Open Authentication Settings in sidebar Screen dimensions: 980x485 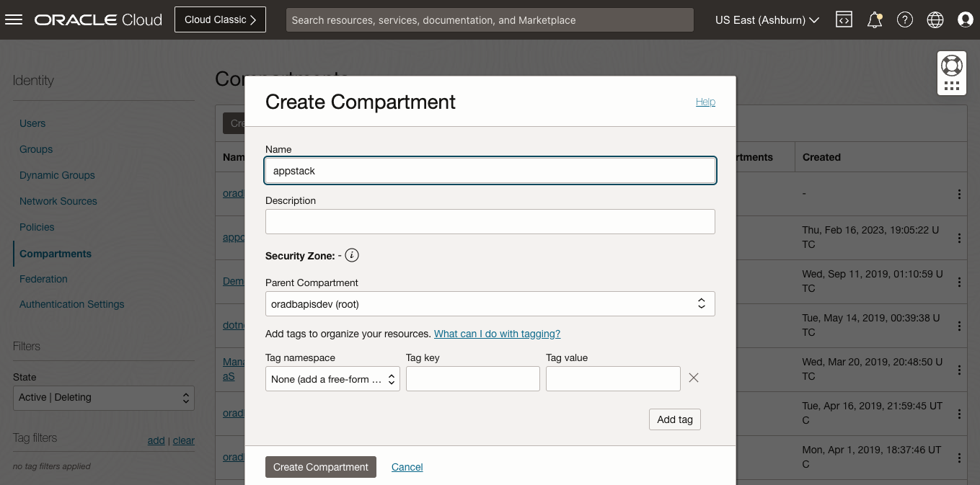pos(72,304)
